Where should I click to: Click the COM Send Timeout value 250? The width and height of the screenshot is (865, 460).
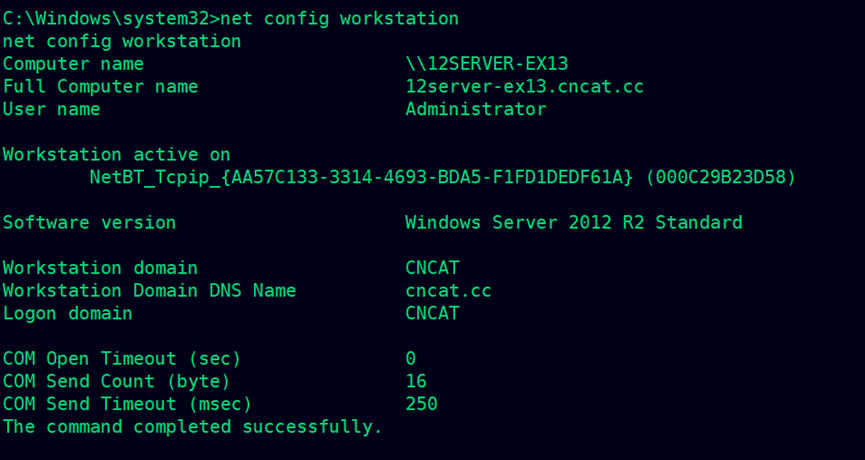(421, 404)
